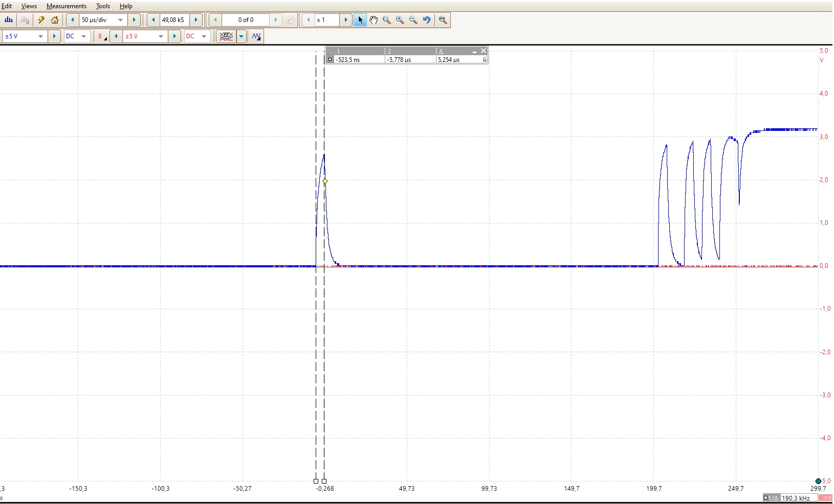Screen dimensions: 834x504
Task: Toggle the lock icon in ruler legend
Action: click(x=485, y=60)
